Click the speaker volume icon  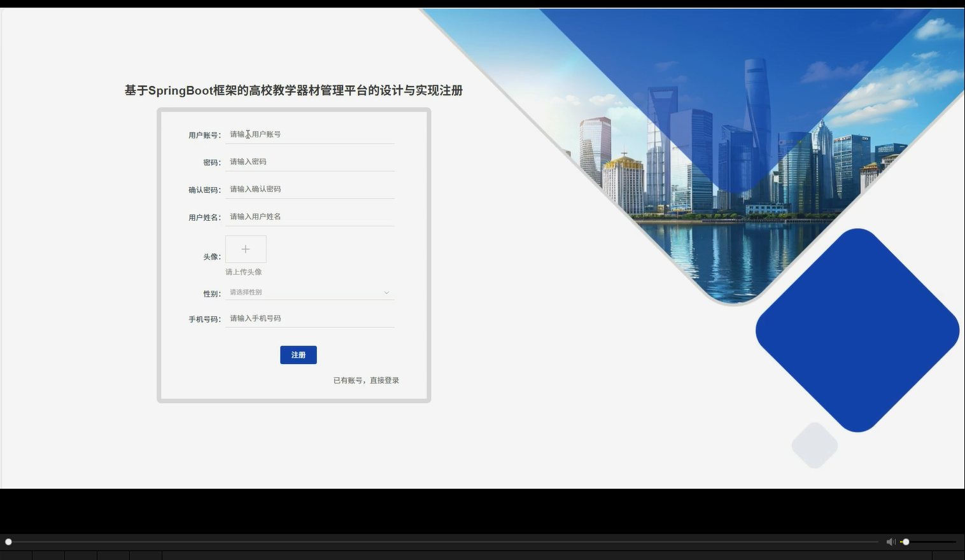pos(891,542)
